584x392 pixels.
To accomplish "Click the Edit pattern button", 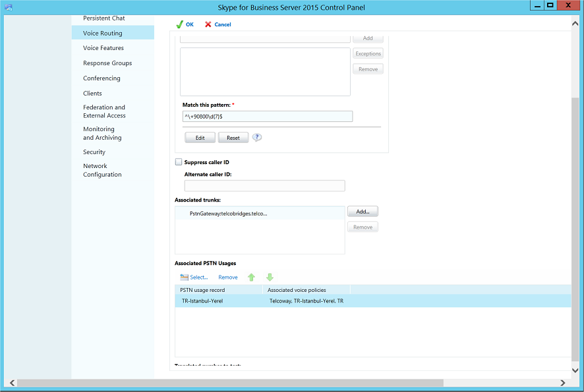I will 200,138.
